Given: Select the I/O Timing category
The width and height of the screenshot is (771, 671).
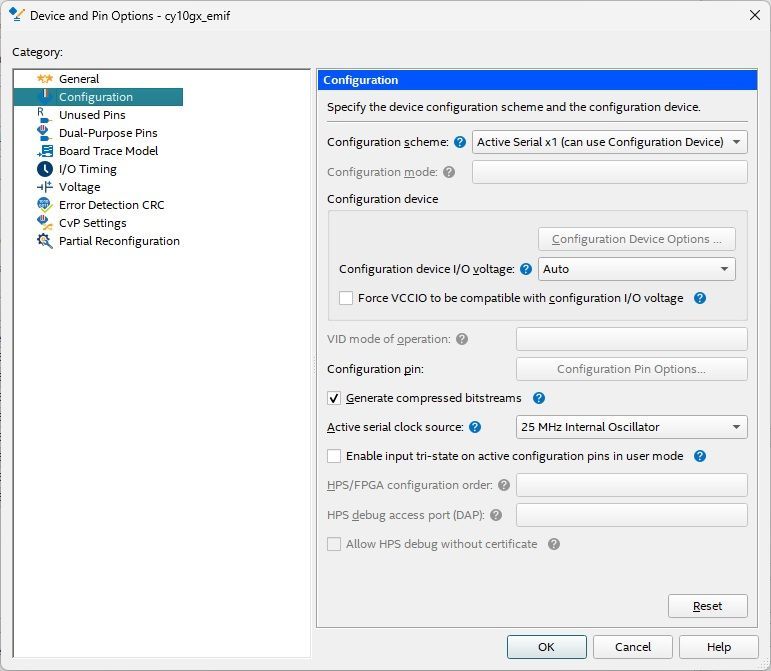Looking at the screenshot, I should click(x=88, y=169).
